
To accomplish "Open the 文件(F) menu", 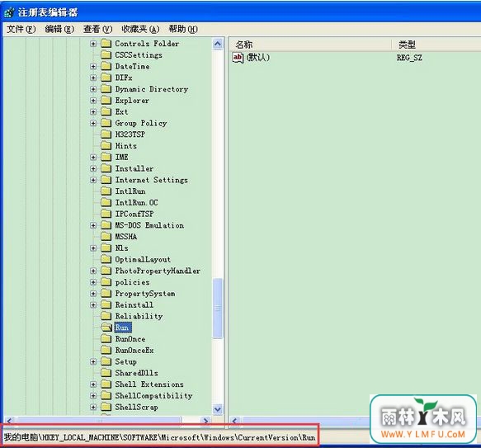I will (x=21, y=29).
